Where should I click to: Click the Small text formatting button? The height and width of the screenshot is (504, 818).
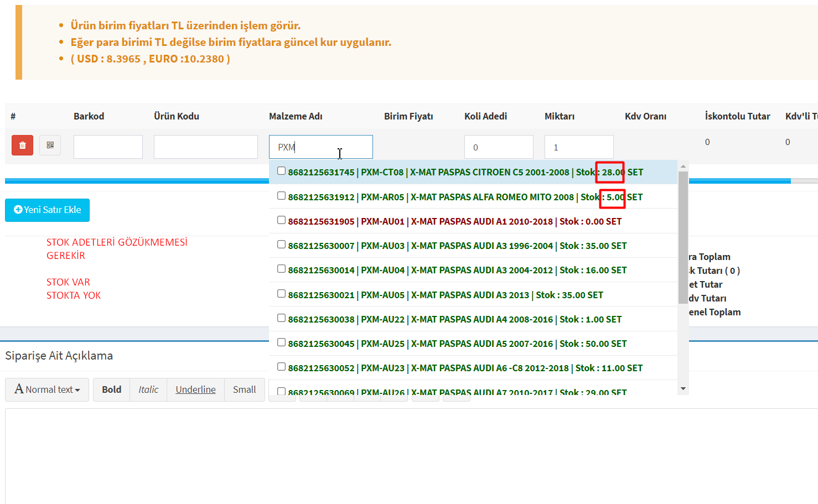(244, 389)
